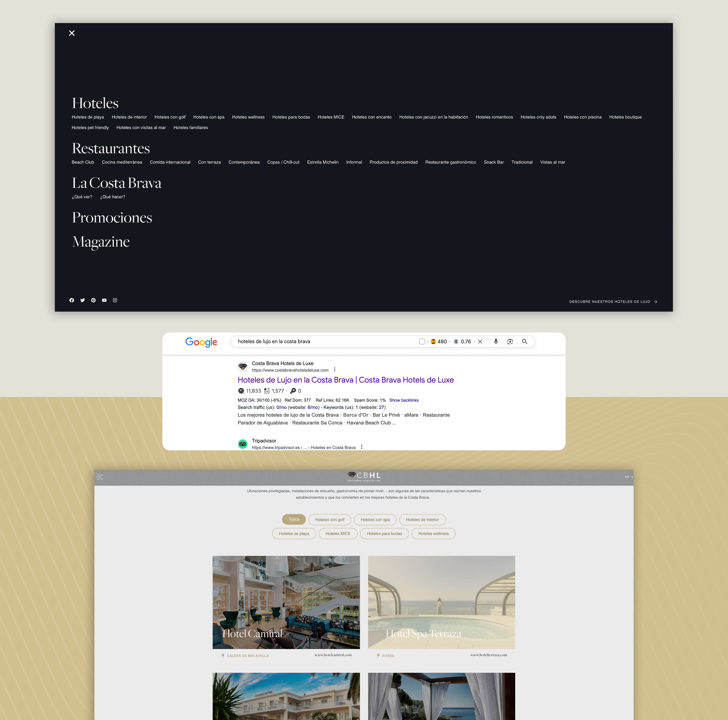
Task: Select Estrella Michelin restaurant category
Action: 323,162
